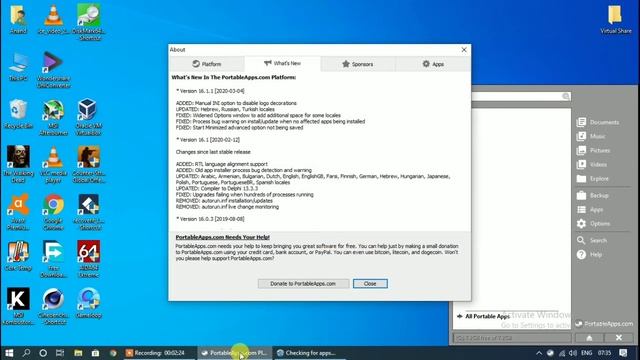Image resolution: width=640 pixels, height=360 pixels.
Task: Click ENG language indicator in tray
Action: tap(587, 353)
